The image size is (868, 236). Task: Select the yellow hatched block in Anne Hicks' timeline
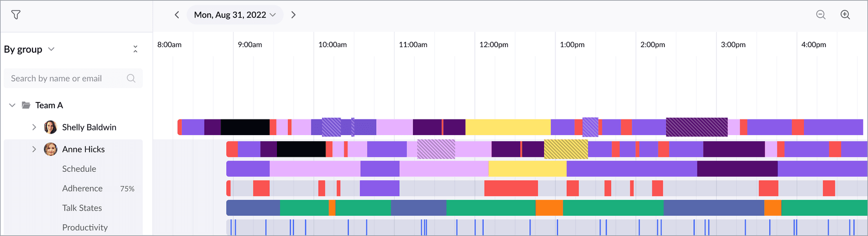click(566, 149)
